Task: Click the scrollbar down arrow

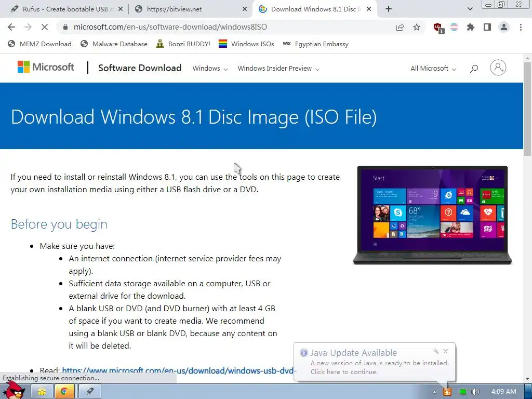Action: click(x=527, y=379)
